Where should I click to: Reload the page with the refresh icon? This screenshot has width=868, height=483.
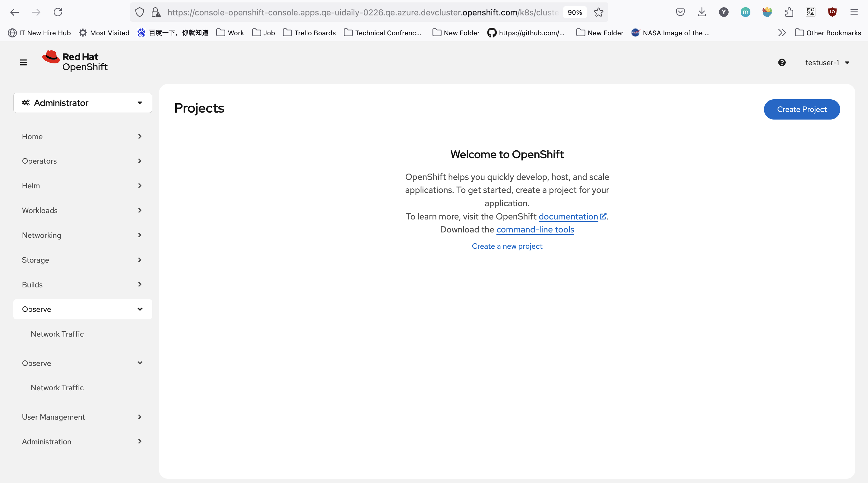click(x=58, y=12)
